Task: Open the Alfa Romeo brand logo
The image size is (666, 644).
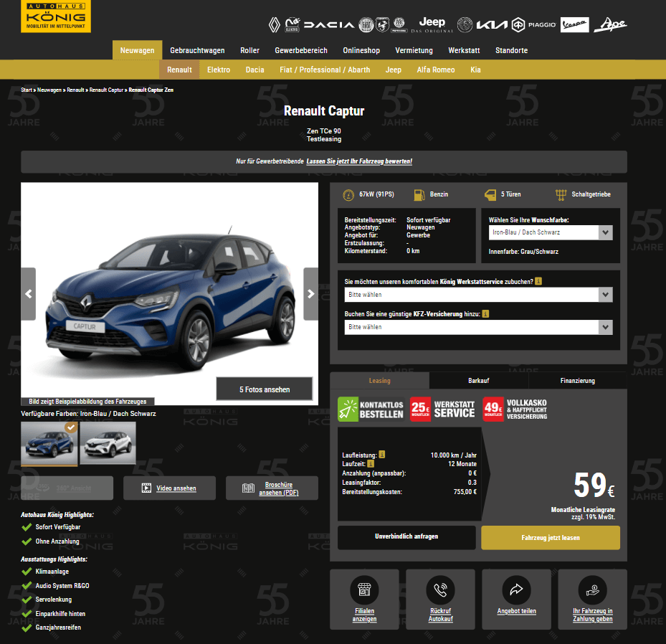Action: (x=465, y=25)
